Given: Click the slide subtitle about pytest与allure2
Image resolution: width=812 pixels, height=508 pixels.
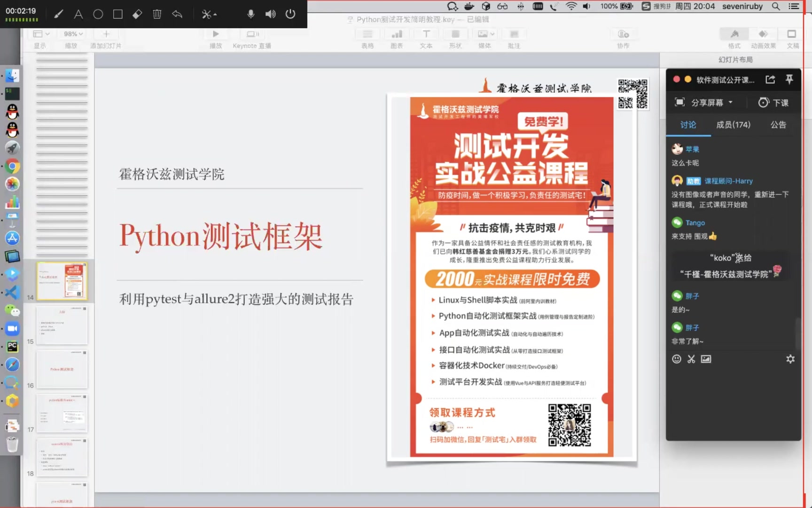Looking at the screenshot, I should (236, 299).
